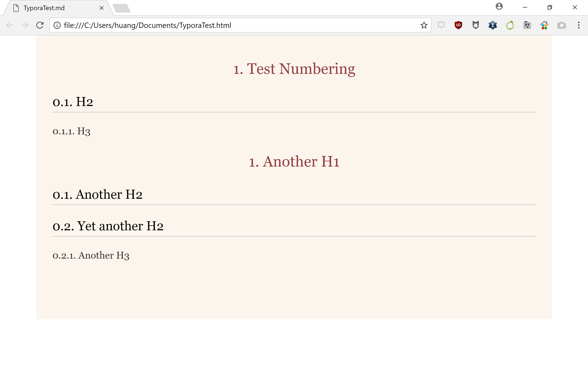
Task: Close the TyporaTest.md tab
Action: click(102, 8)
